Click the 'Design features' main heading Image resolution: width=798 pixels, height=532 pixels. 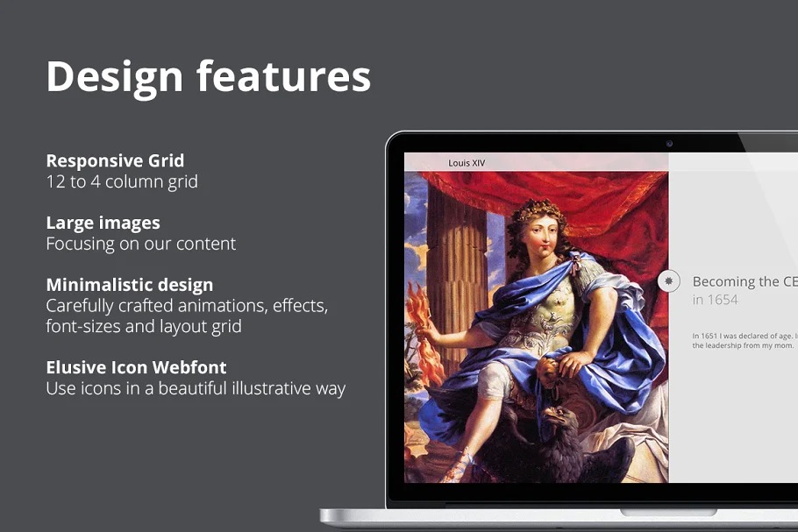(x=208, y=76)
